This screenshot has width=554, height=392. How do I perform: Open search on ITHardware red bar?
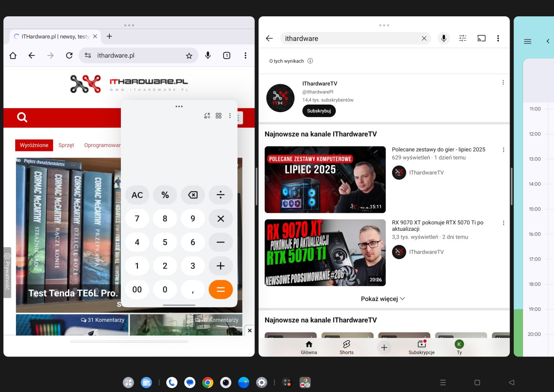point(22,117)
